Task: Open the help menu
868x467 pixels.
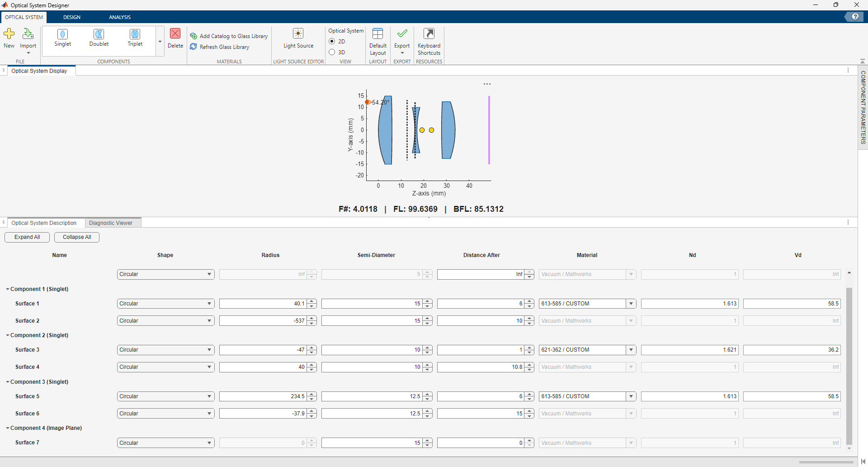Action: click(855, 16)
